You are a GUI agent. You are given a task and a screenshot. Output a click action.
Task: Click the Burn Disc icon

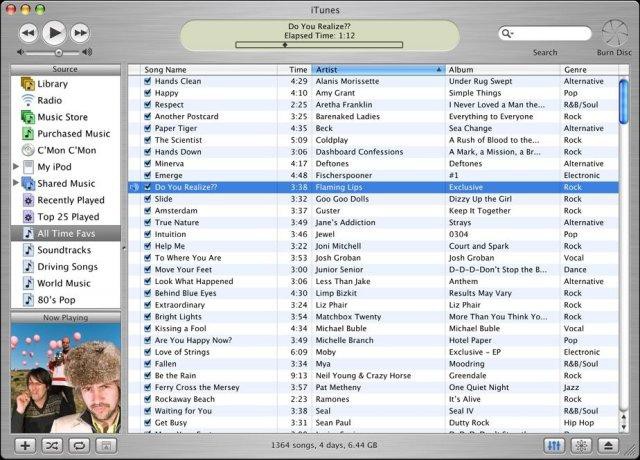pyautogui.click(x=612, y=33)
